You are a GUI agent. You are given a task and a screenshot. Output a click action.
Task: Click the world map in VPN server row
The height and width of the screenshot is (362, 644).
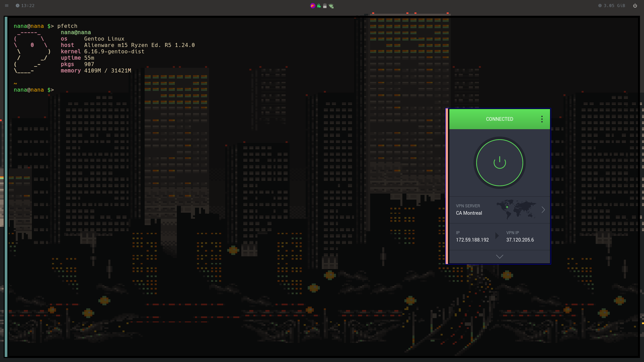[516, 209]
